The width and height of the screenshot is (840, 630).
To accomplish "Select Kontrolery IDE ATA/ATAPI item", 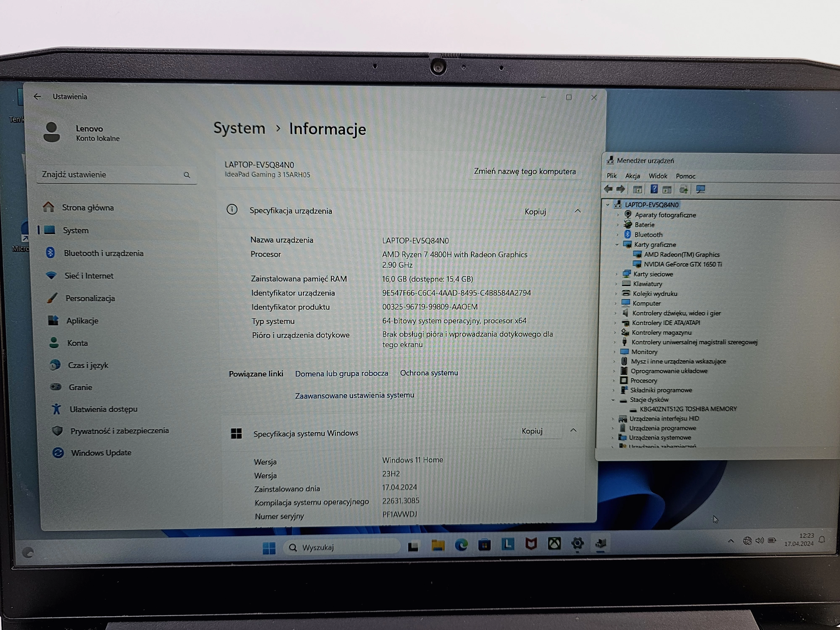I will tap(666, 323).
